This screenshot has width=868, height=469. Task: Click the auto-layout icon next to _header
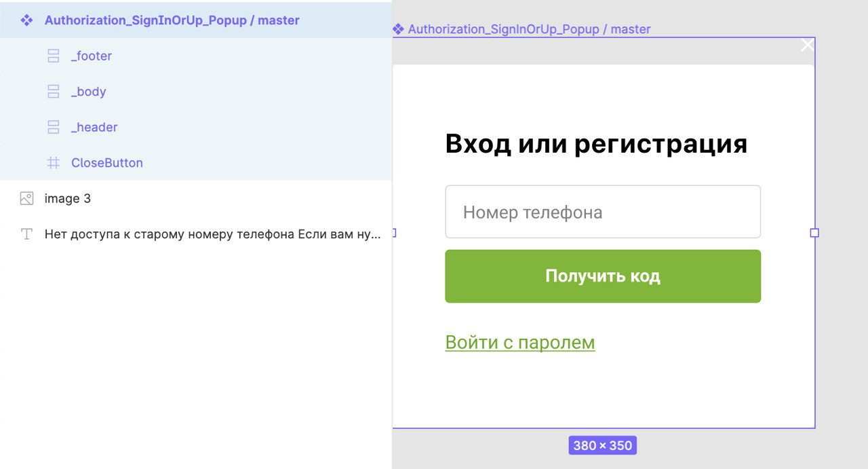click(x=54, y=127)
